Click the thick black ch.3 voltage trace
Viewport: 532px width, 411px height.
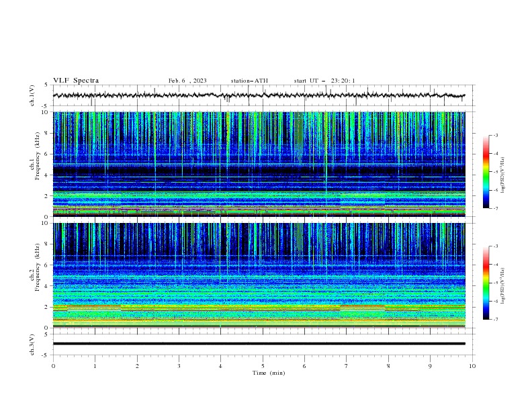pos(259,344)
